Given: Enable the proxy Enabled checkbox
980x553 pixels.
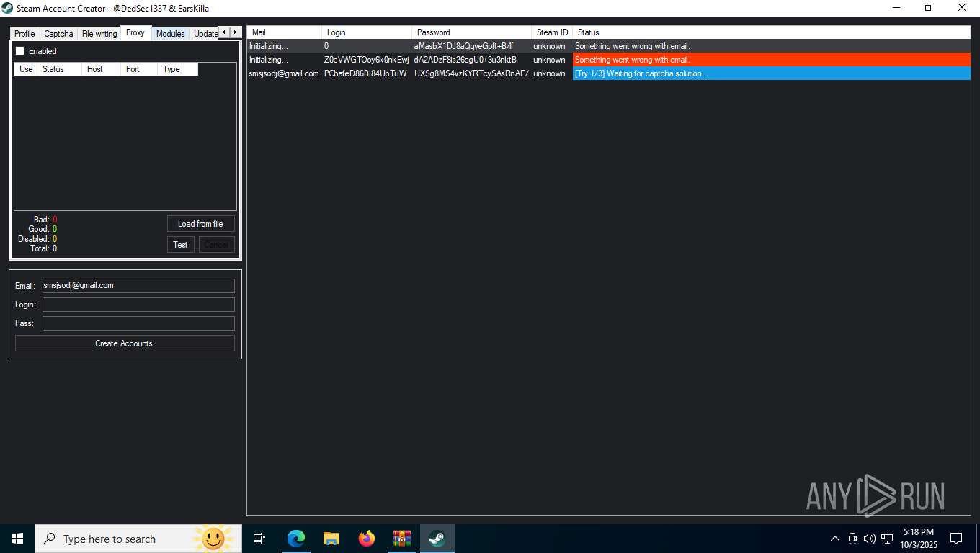Looking at the screenshot, I should coord(19,51).
